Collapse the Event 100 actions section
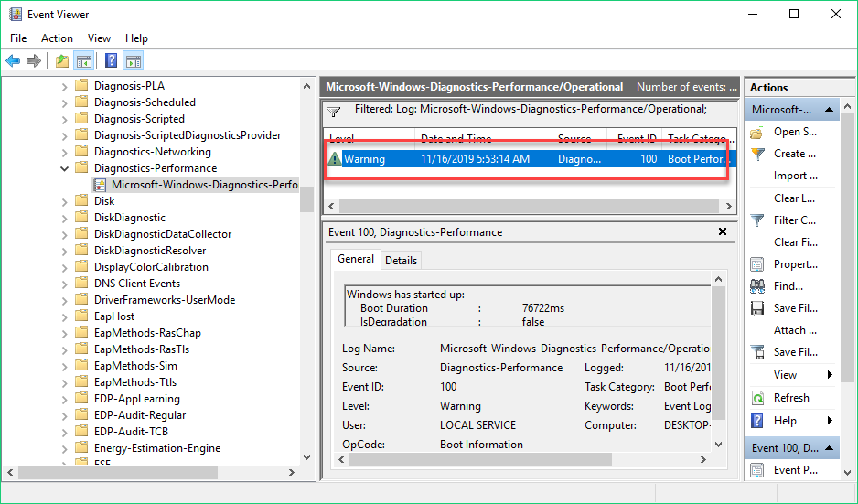This screenshot has height=504, width=858. pyautogui.click(x=829, y=448)
